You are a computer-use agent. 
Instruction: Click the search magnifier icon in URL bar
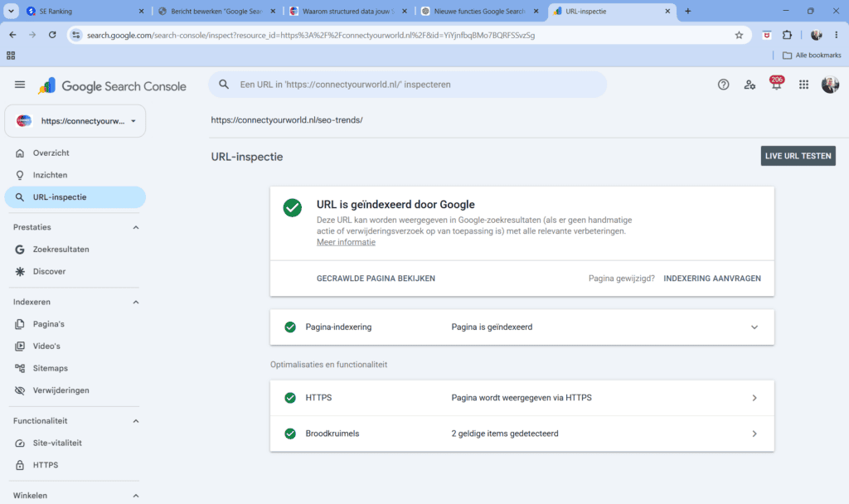coord(224,85)
